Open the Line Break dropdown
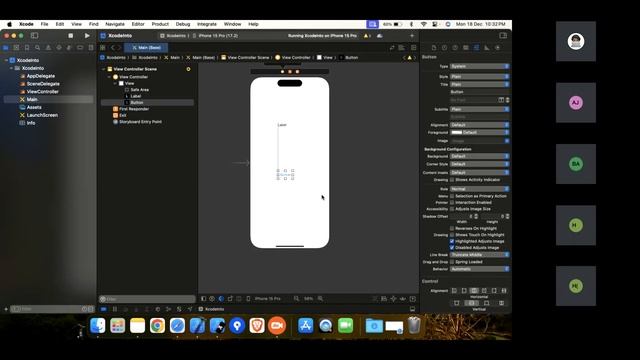Screen dimensions: 640x360 [480, 255]
